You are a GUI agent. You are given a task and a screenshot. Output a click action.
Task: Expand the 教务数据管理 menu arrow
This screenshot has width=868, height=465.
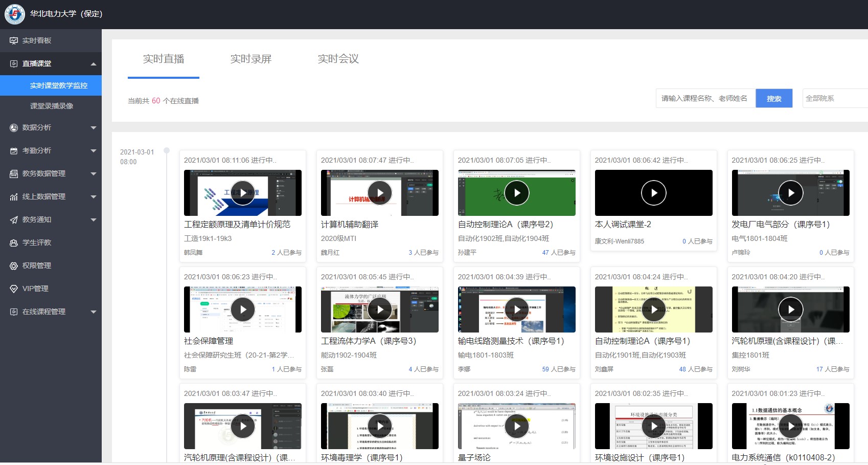click(x=94, y=174)
